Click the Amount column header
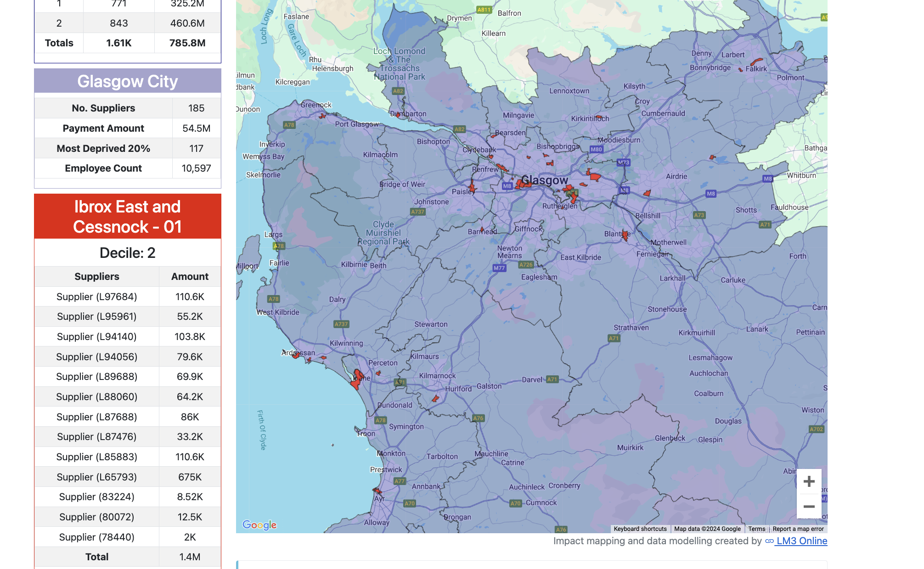924x569 pixels. [190, 277]
